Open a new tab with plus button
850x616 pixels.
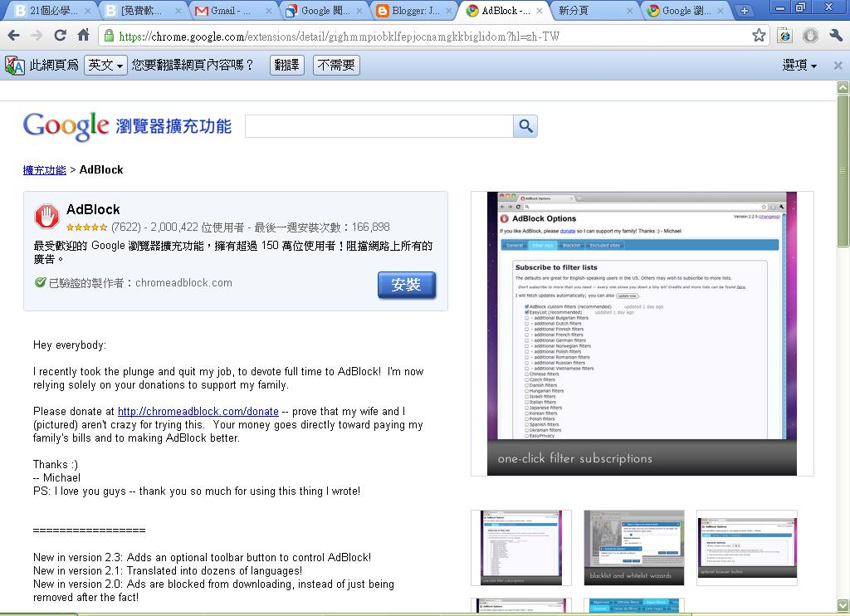click(x=745, y=10)
